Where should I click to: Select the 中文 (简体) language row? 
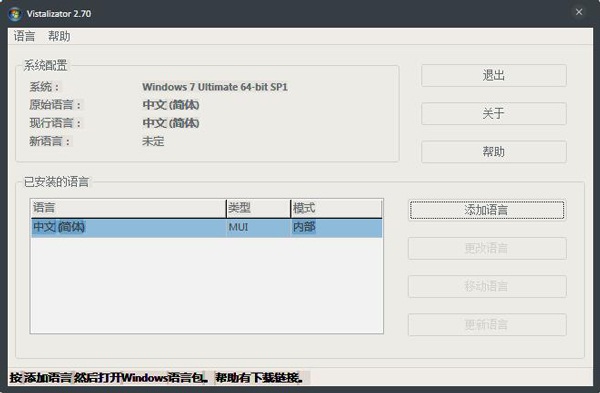coord(207,227)
